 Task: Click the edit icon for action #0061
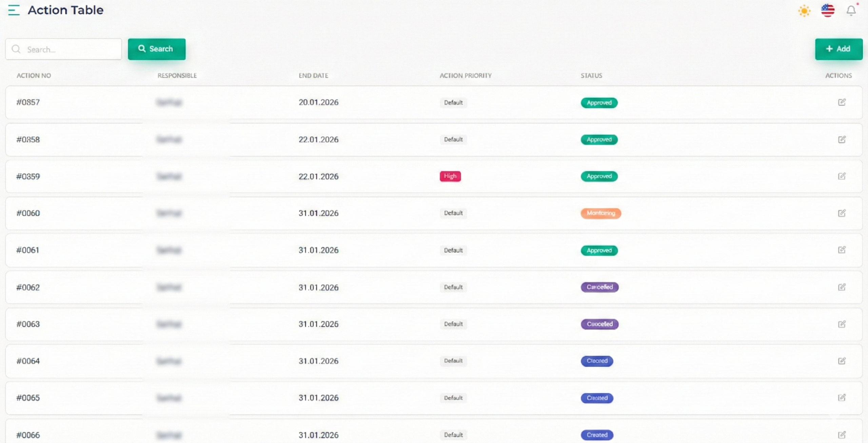pyautogui.click(x=842, y=250)
